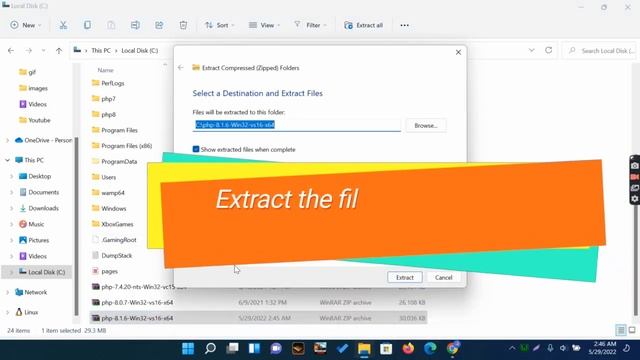Click the Share icon in toolbar

[159, 25]
